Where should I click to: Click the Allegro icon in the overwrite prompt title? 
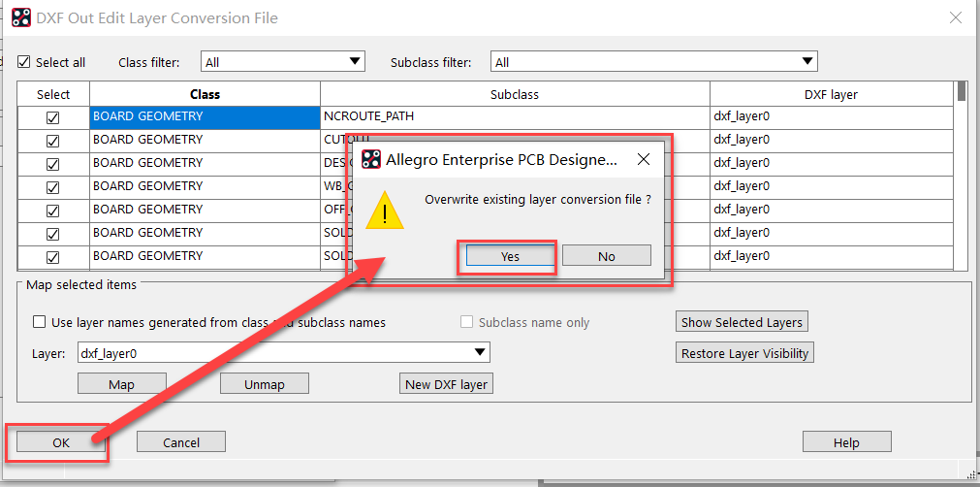pyautogui.click(x=371, y=159)
